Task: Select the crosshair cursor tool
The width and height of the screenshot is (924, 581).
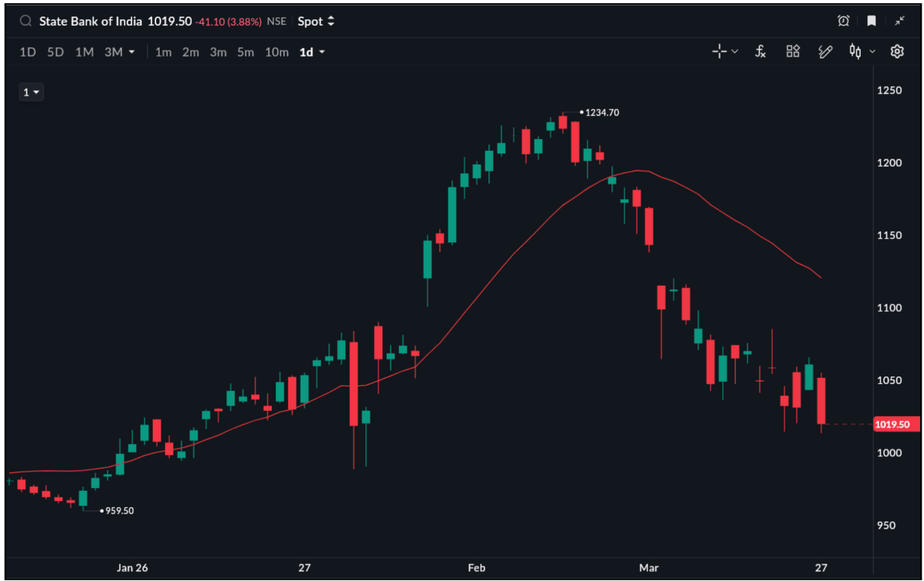Action: pos(719,52)
